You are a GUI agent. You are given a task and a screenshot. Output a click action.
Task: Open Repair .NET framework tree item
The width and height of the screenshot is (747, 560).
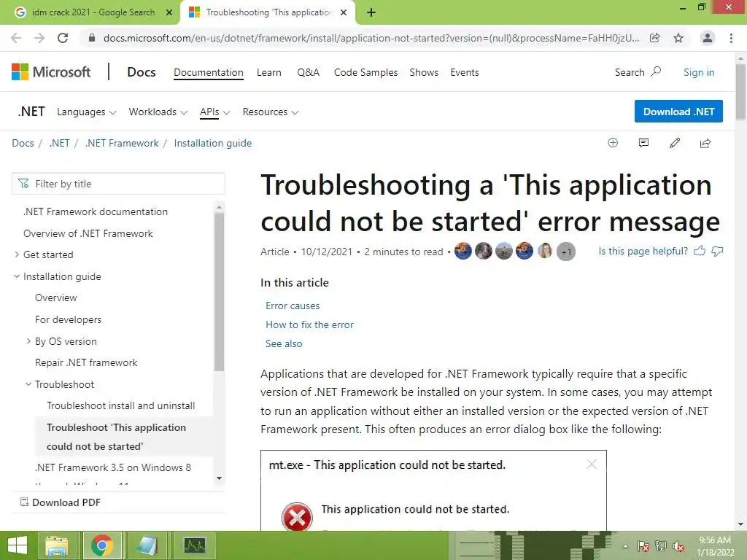click(x=86, y=363)
